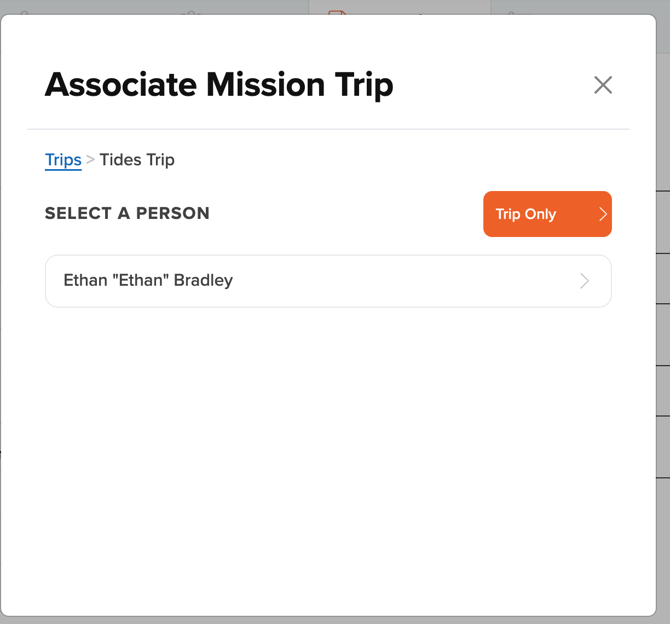Open the grey arrow icon beside Bradley
The width and height of the screenshot is (670, 624).
584,281
